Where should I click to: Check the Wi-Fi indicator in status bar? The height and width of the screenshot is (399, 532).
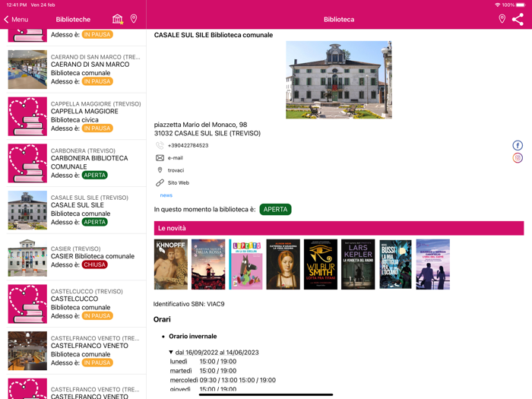pyautogui.click(x=497, y=5)
